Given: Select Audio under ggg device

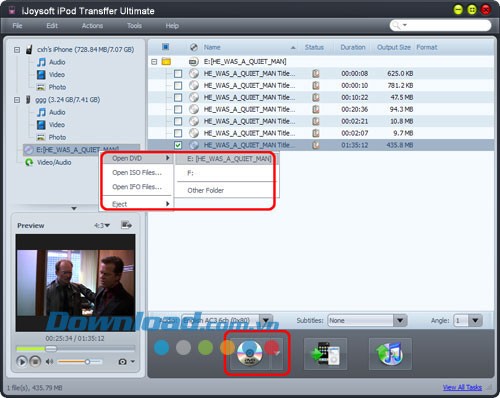Looking at the screenshot, I should pyautogui.click(x=57, y=112).
